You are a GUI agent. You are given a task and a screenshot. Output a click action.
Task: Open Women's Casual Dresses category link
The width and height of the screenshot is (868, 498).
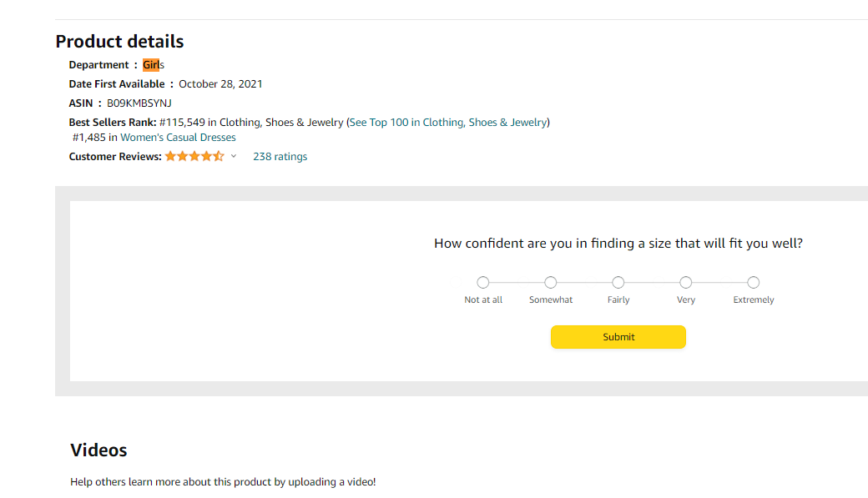pyautogui.click(x=179, y=138)
